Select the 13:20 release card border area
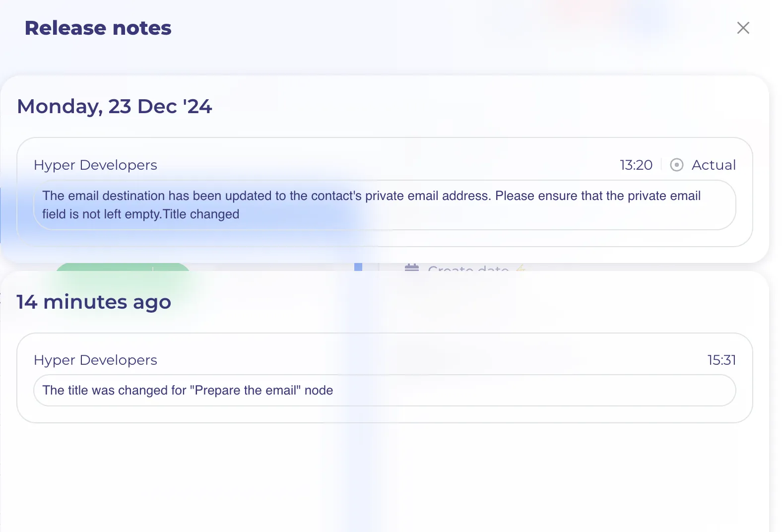Image resolution: width=782 pixels, height=532 pixels. point(385,192)
